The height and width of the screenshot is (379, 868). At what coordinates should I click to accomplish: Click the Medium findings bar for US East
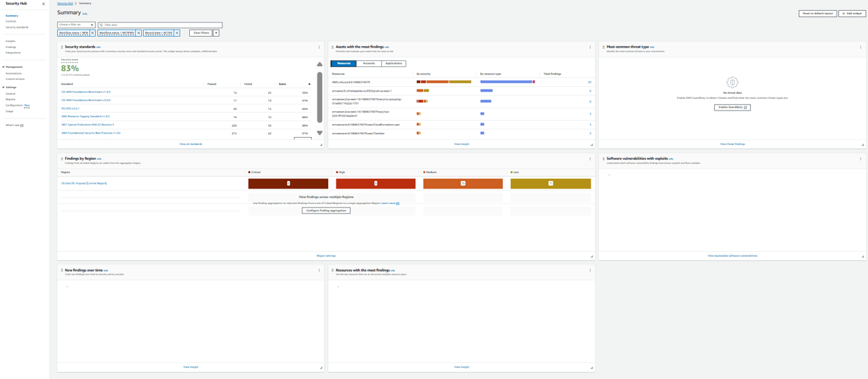click(x=463, y=184)
